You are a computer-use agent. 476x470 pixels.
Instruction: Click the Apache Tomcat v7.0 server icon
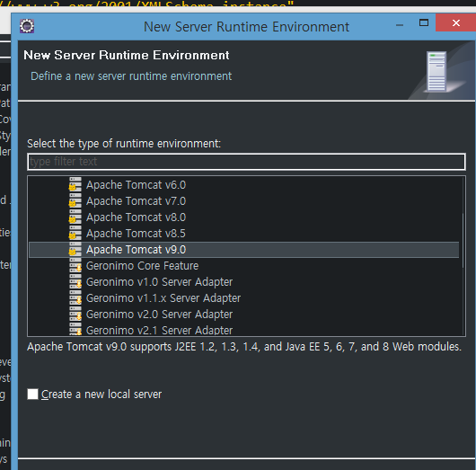(75, 200)
